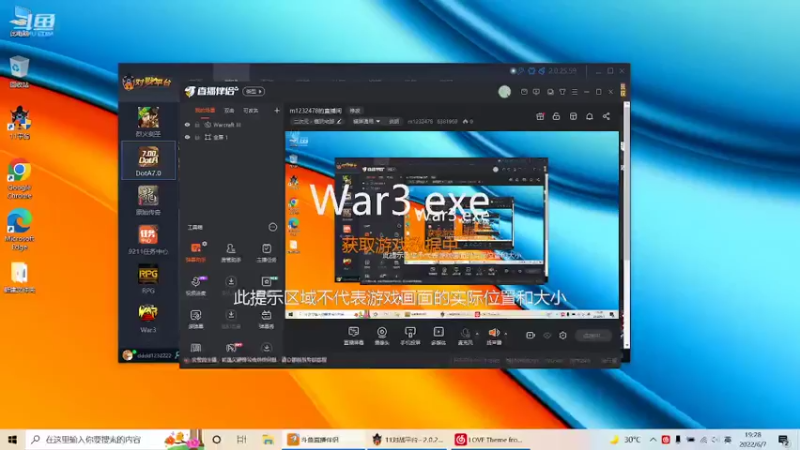Screen dimensions: 800x450
Task: Collapse the toolbox panel with the minus circle
Action: coord(272,227)
